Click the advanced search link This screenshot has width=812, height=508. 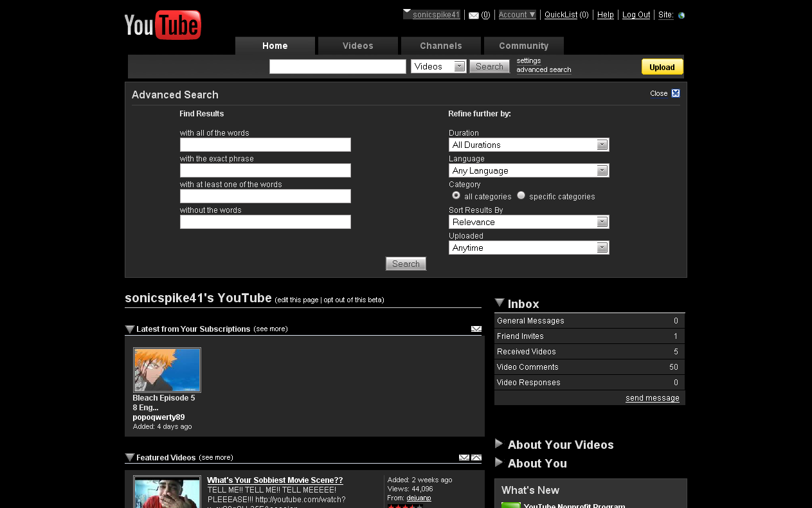544,70
